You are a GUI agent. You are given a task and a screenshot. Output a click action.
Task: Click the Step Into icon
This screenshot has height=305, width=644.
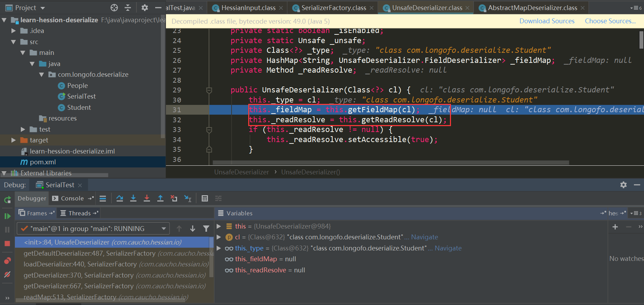(x=133, y=198)
